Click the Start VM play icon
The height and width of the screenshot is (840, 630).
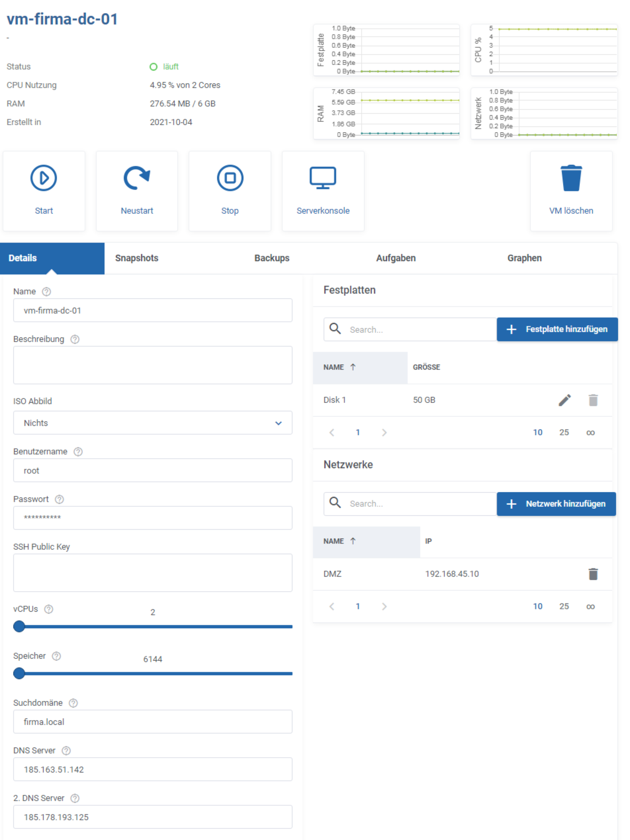click(44, 178)
